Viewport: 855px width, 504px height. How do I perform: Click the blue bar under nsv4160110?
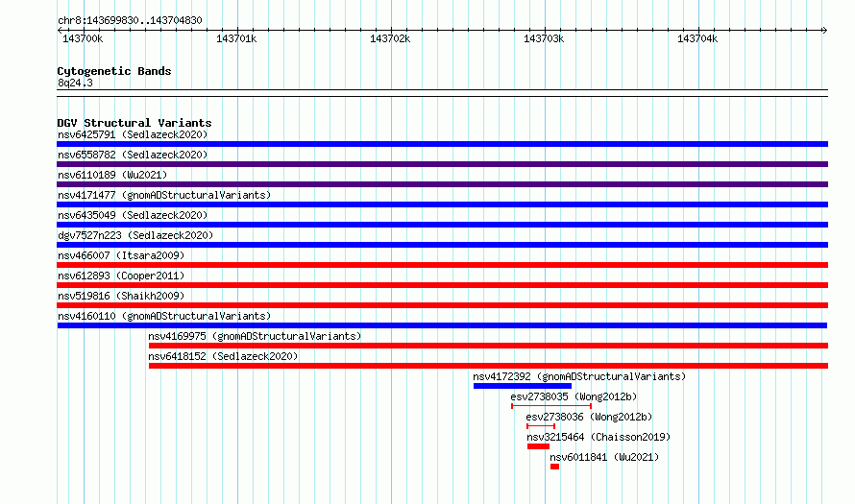point(442,325)
